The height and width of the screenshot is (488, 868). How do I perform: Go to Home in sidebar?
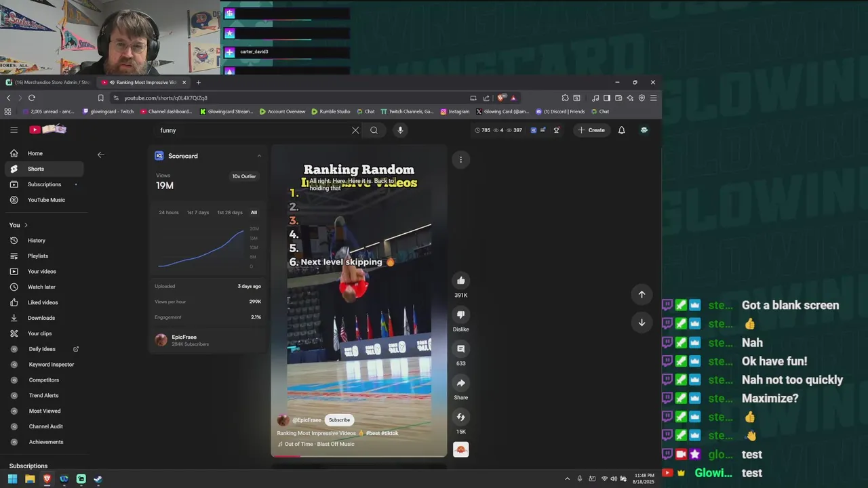click(x=44, y=153)
